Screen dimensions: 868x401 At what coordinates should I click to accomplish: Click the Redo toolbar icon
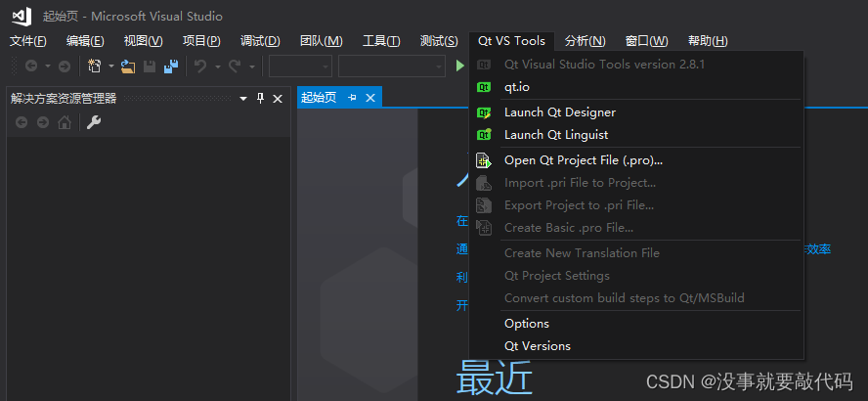click(235, 67)
